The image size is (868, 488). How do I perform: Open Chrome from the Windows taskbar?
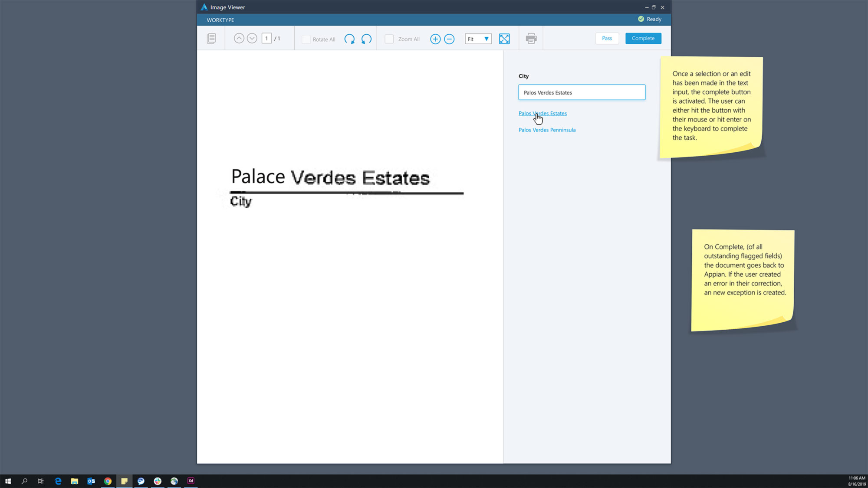coord(108,481)
